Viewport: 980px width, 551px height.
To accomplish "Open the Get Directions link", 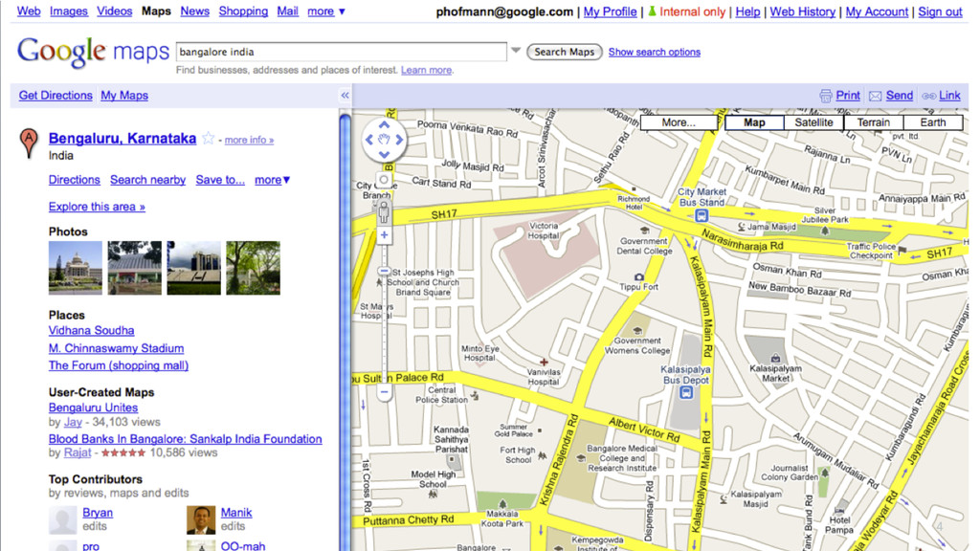I will [56, 96].
